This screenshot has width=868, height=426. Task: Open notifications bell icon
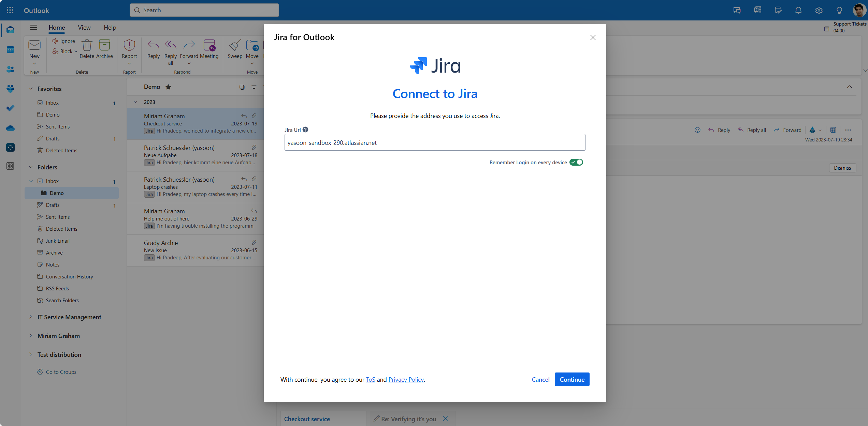[x=798, y=10]
